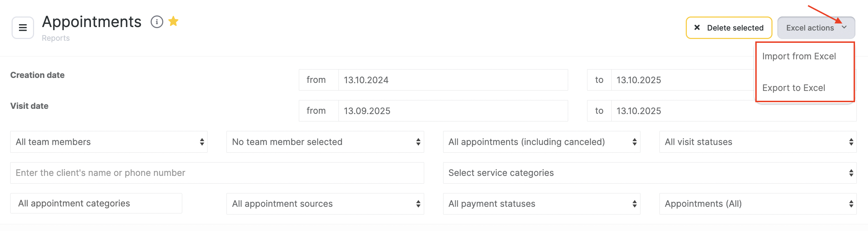Open the All visit statuses dropdown

[758, 142]
